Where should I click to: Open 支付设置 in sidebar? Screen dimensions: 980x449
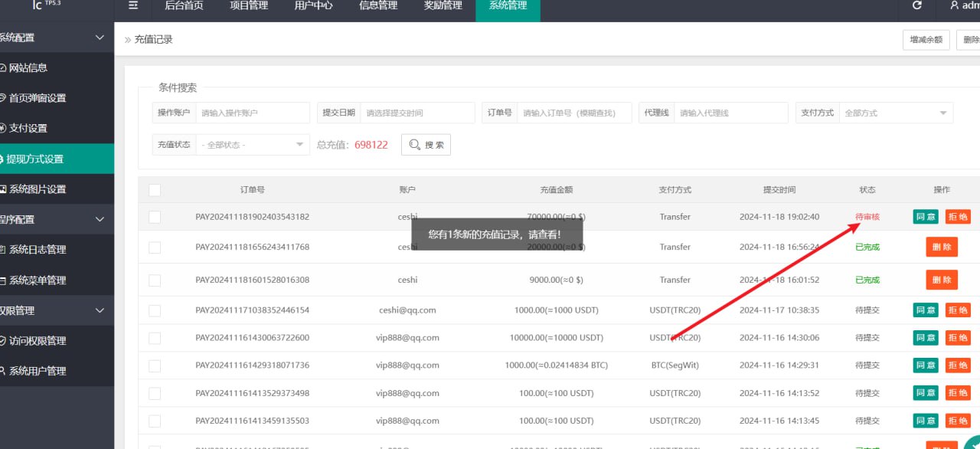pos(28,128)
